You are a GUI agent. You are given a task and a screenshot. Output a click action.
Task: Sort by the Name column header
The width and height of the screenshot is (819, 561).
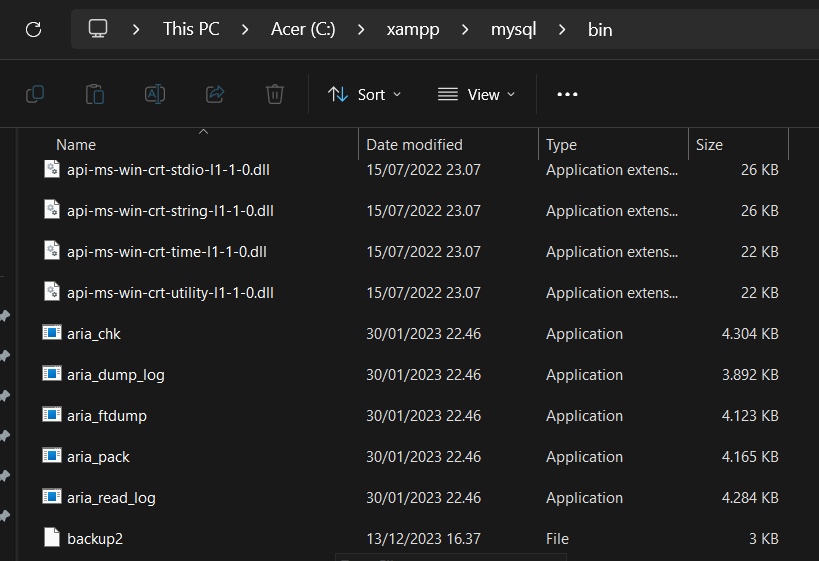(x=76, y=145)
